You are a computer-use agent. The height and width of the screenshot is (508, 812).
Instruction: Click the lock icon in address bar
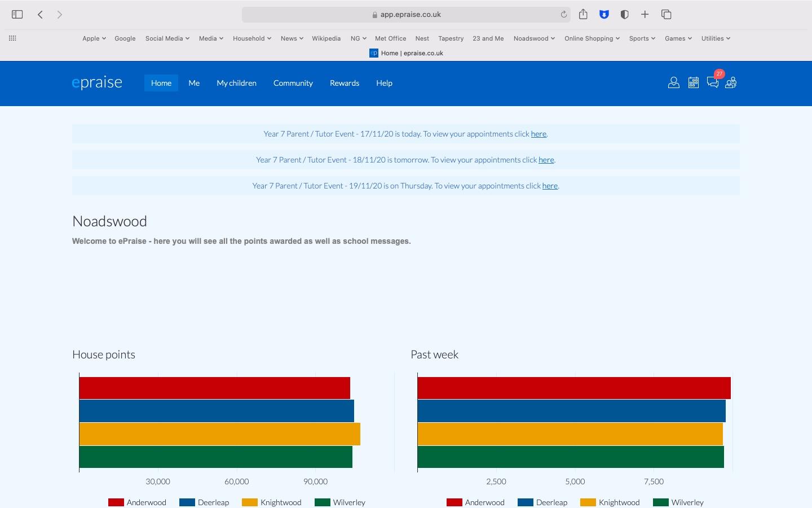click(375, 15)
